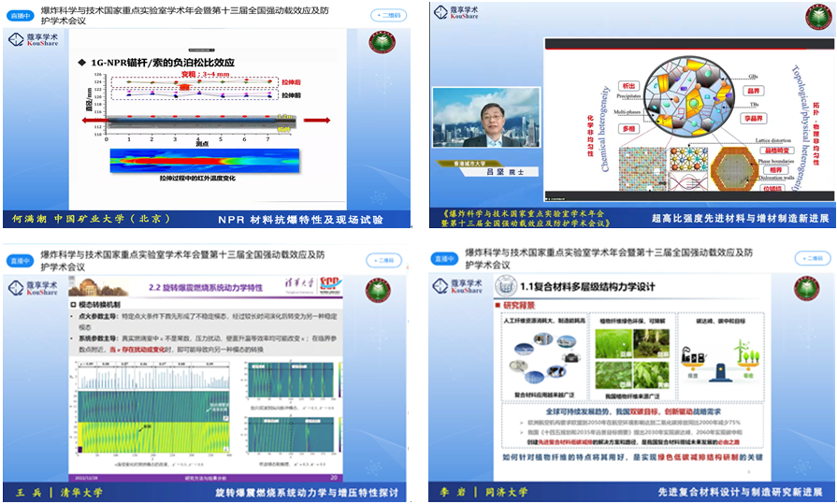Open the 二维码 button above the composite materials slide

tap(809, 259)
